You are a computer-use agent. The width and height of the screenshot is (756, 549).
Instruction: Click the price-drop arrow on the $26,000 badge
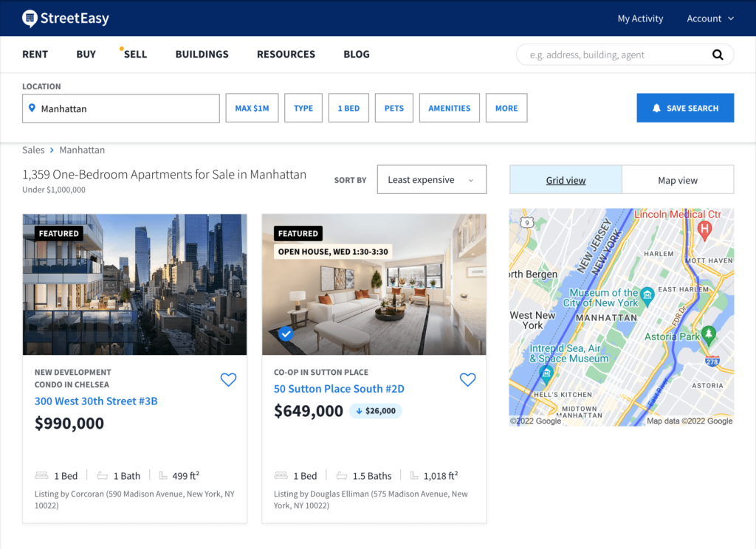pyautogui.click(x=359, y=411)
